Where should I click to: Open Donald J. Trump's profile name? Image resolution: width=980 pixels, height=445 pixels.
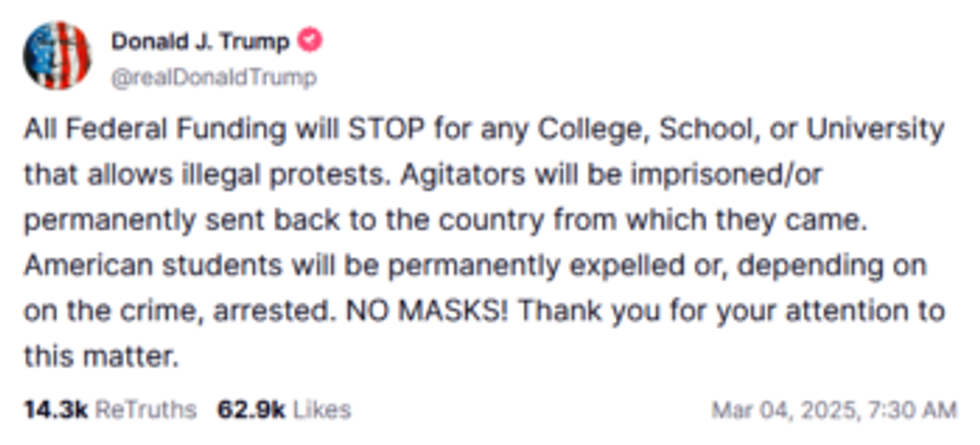pyautogui.click(x=200, y=42)
